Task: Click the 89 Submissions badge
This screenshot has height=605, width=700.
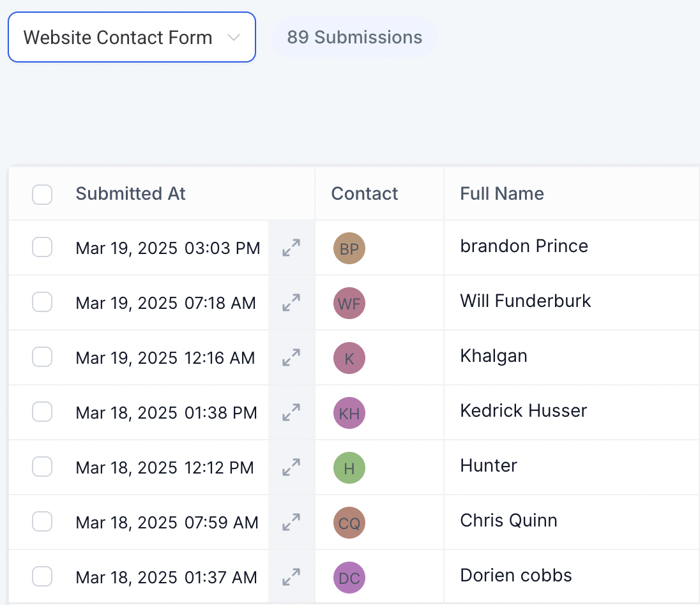Action: coord(354,38)
